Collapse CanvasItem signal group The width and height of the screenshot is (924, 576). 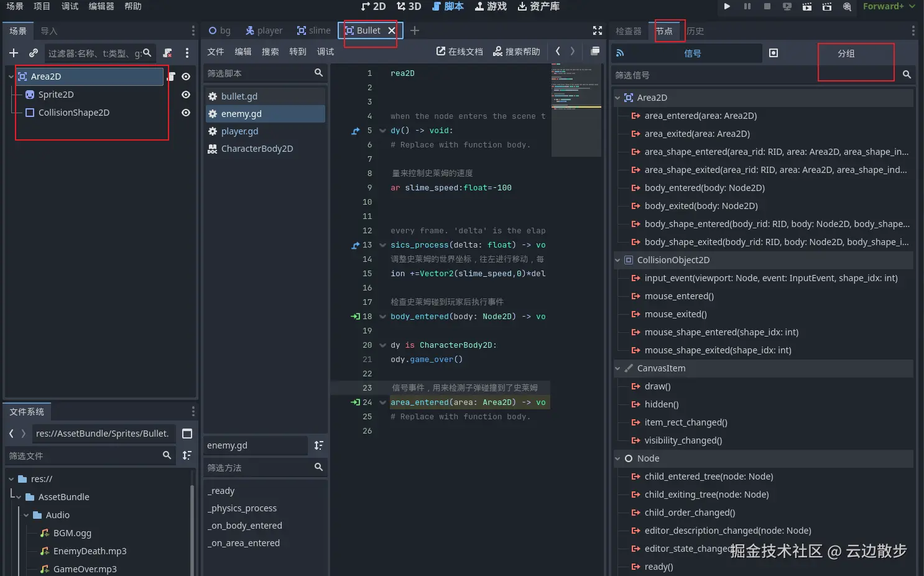pyautogui.click(x=617, y=368)
